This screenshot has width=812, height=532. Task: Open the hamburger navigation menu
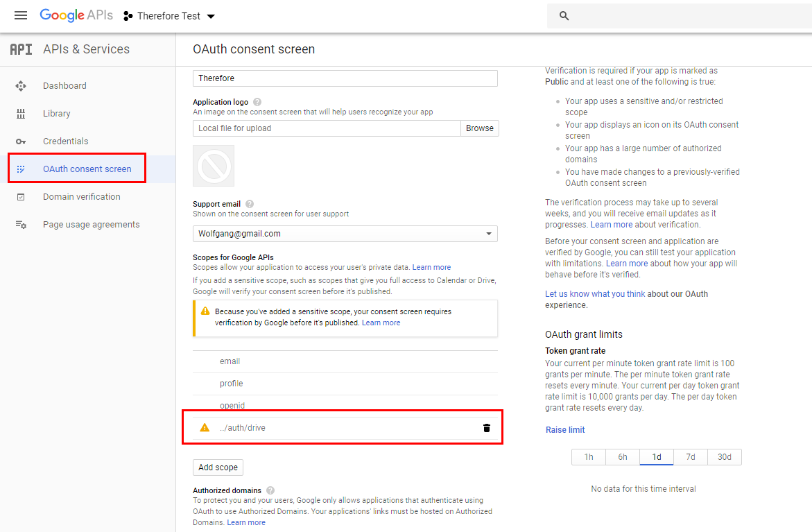coord(21,15)
